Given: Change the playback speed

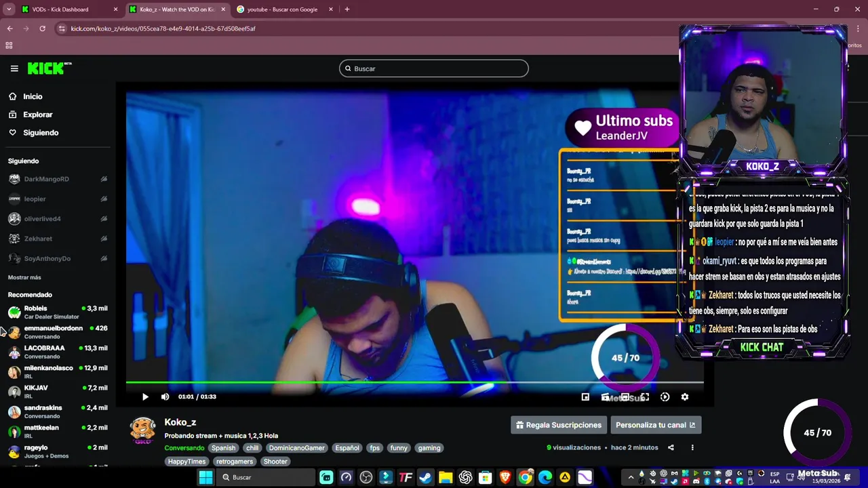Looking at the screenshot, I should pos(665,397).
